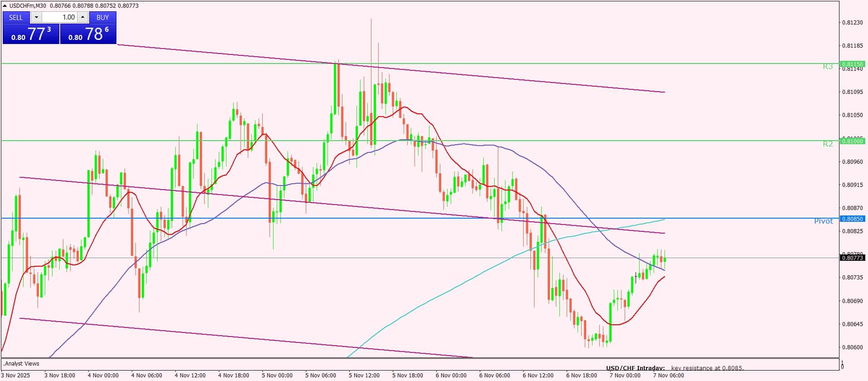
Task: Click the 5 Nov 12:00 time label
Action: (364, 376)
